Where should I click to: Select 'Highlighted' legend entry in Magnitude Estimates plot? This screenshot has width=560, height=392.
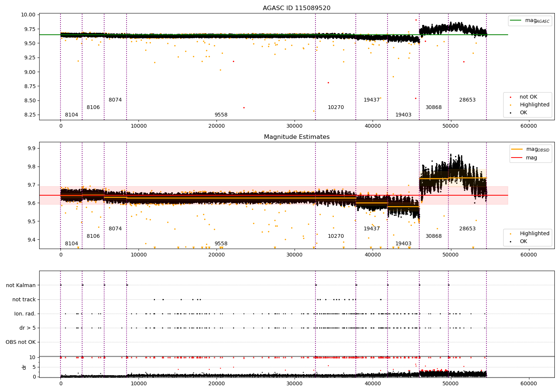click(535, 234)
